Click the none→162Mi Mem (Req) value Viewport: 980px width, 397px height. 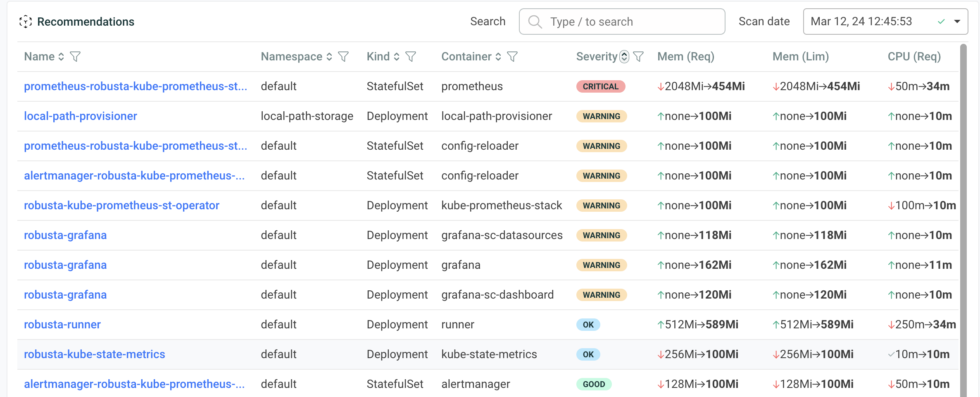[x=695, y=265]
